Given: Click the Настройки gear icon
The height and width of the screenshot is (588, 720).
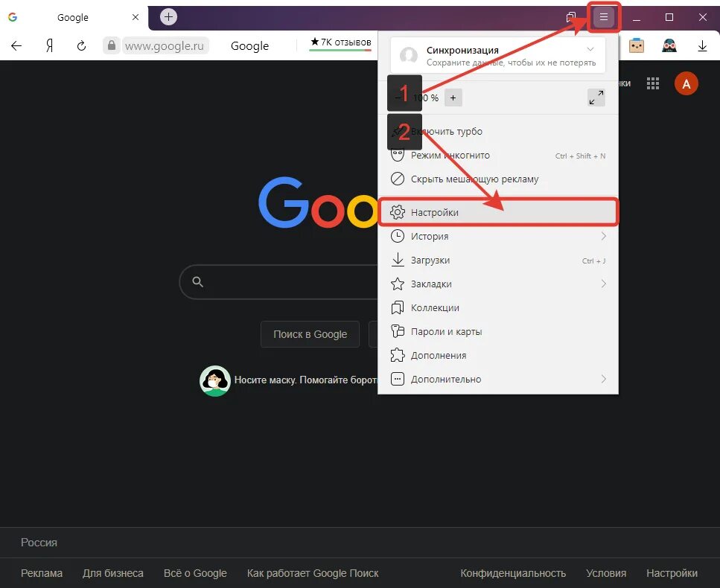Looking at the screenshot, I should coord(397,213).
